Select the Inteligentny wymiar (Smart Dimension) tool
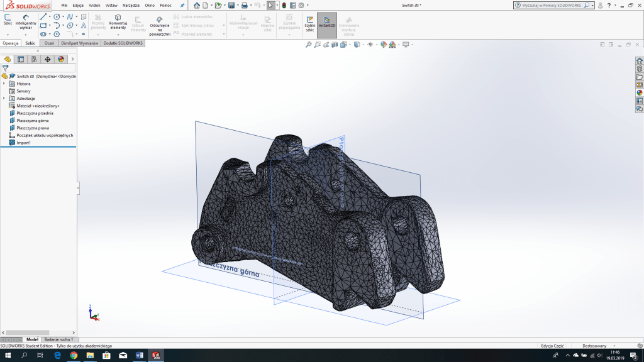644x362 pixels. (x=26, y=22)
